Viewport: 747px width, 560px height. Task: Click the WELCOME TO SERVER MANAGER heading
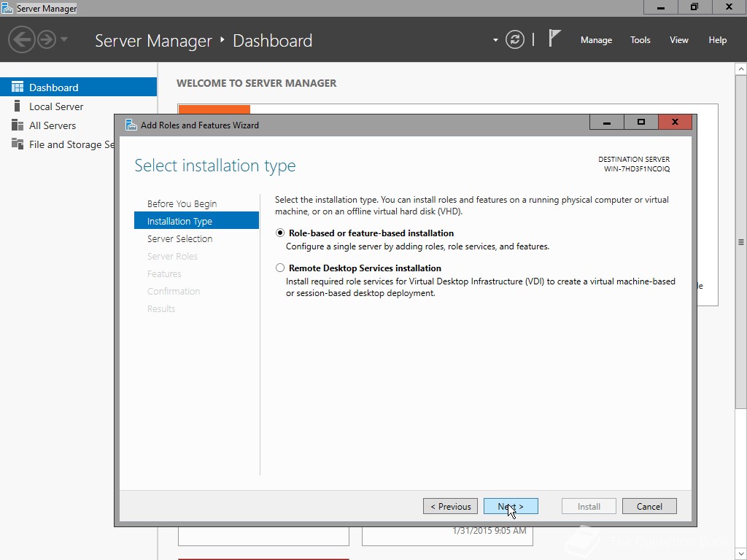click(x=256, y=83)
